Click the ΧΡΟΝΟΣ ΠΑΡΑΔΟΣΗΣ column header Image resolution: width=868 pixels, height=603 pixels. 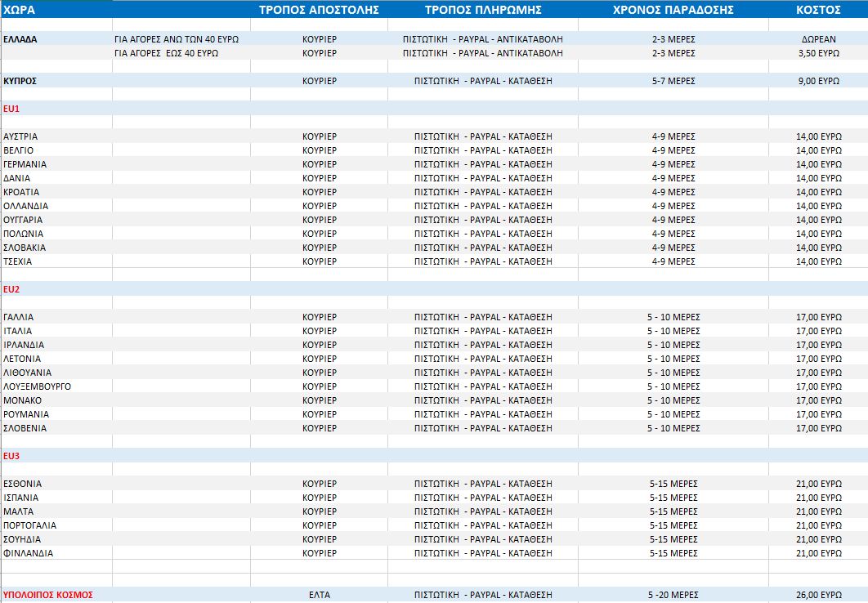coord(673,10)
